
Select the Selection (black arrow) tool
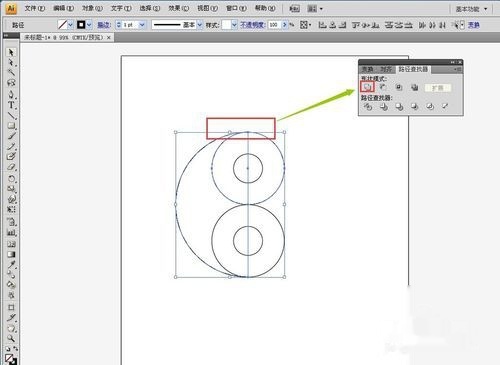coord(11,52)
